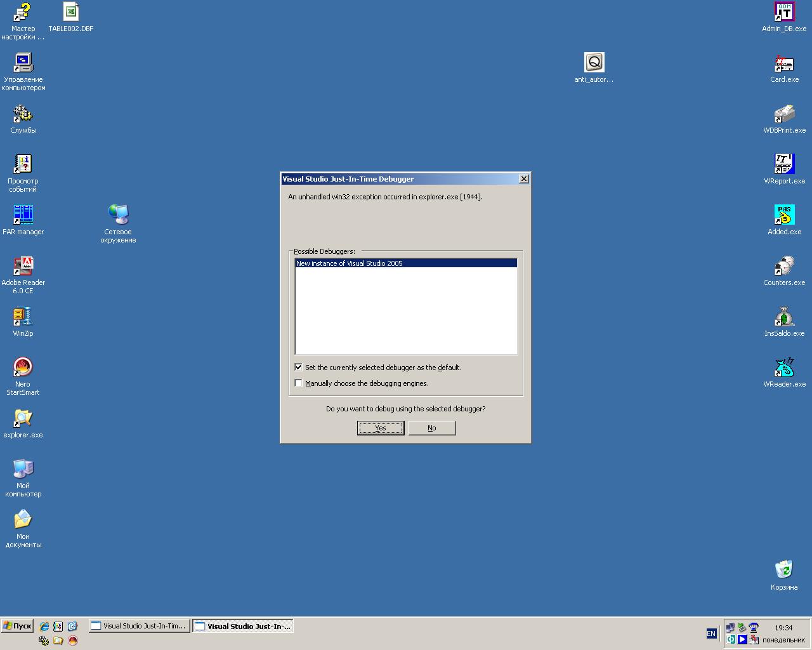Screen dimensions: 812x650
Task: Click the EN language indicator in tray
Action: [x=711, y=633]
